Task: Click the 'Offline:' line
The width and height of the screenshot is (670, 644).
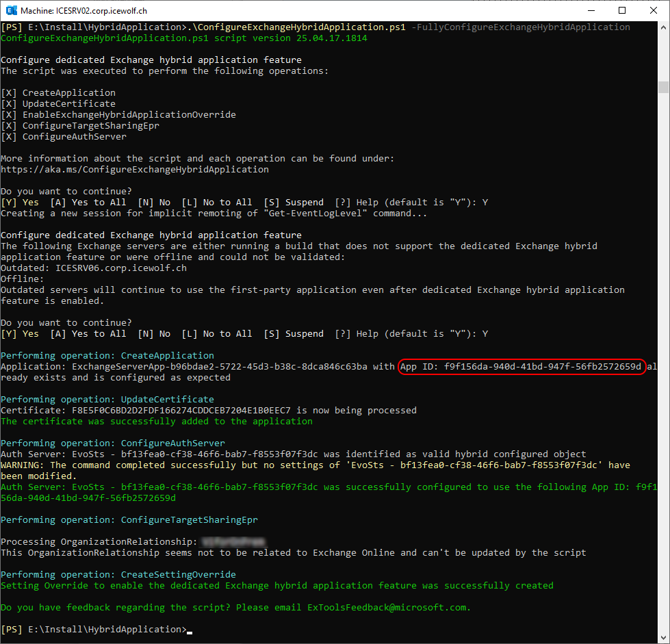Action: coord(22,279)
